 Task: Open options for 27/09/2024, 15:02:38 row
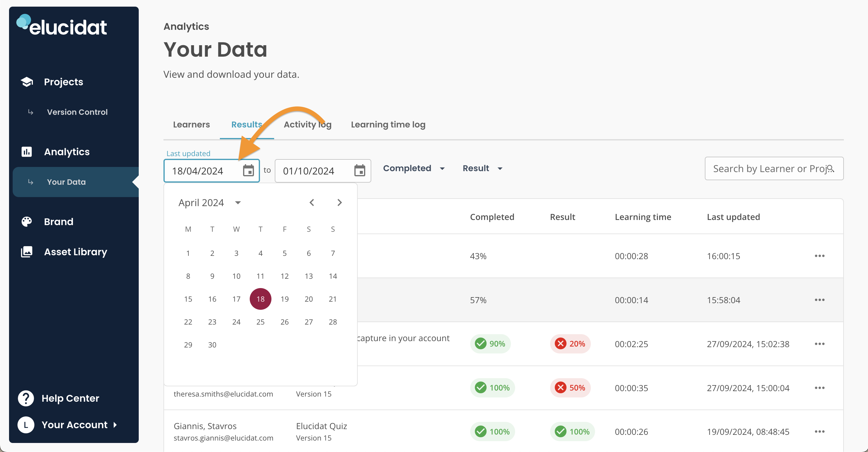pyautogui.click(x=819, y=344)
